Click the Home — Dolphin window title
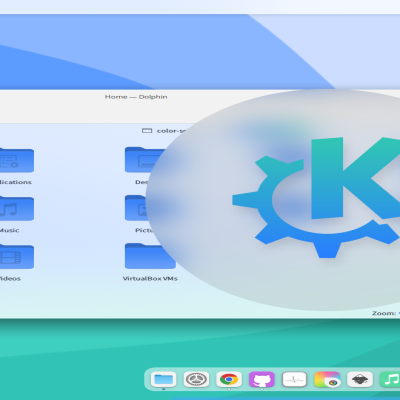The height and width of the screenshot is (400, 400). click(136, 97)
